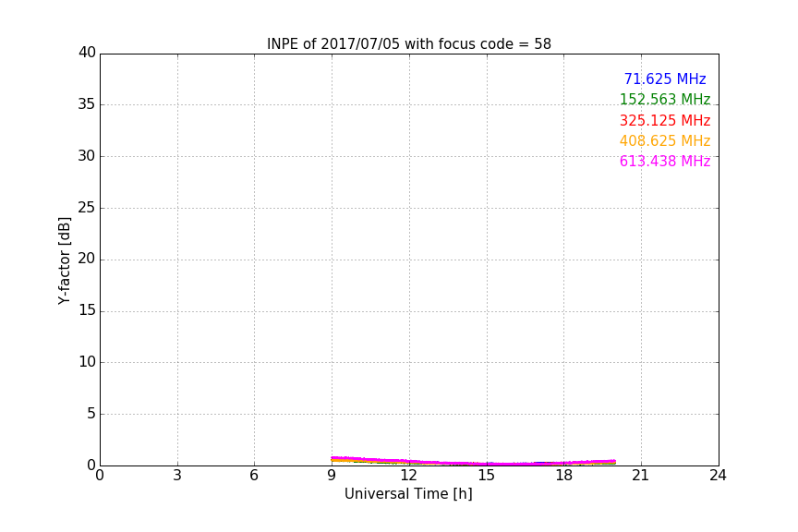Click y-axis tick value 15
The image size is (798, 532).
point(87,310)
